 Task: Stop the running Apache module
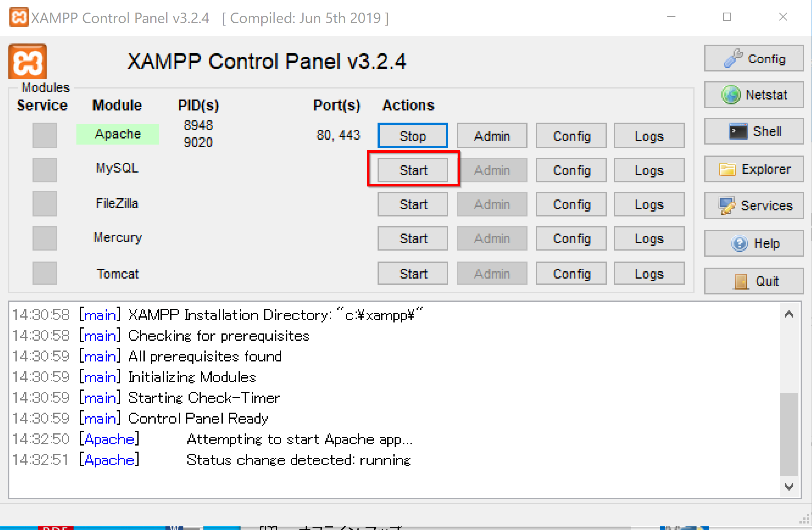click(x=413, y=136)
